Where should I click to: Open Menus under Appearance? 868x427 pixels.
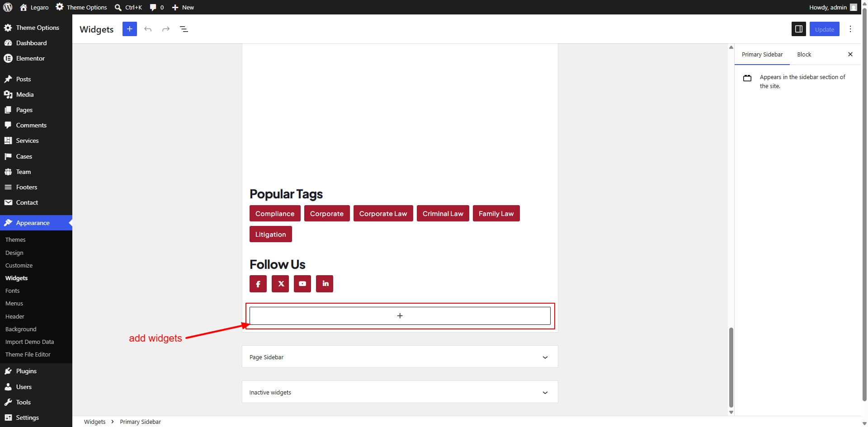[14, 303]
